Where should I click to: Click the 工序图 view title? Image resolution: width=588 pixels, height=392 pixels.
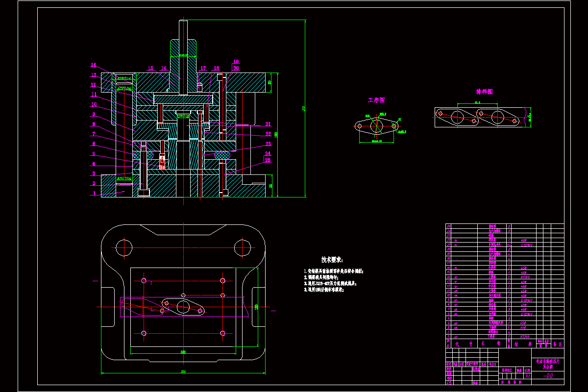click(376, 100)
